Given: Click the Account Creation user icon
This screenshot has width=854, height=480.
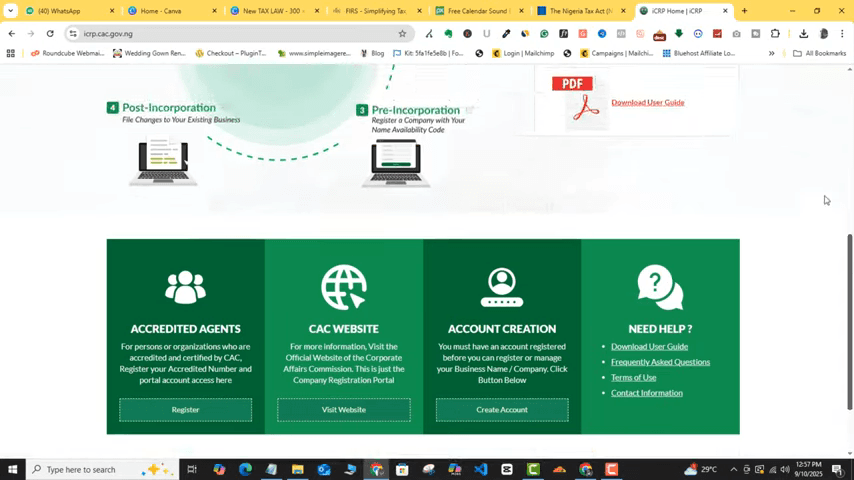Looking at the screenshot, I should coord(502,287).
